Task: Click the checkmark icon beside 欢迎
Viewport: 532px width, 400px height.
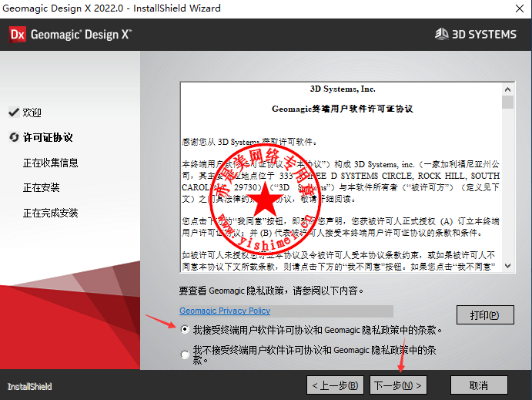Action: (x=14, y=112)
